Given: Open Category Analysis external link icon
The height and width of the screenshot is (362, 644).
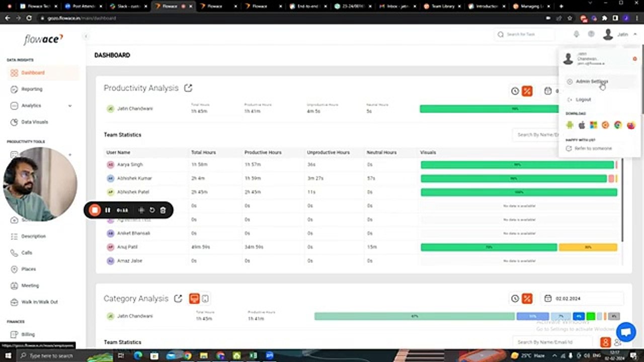Looking at the screenshot, I should point(178,299).
